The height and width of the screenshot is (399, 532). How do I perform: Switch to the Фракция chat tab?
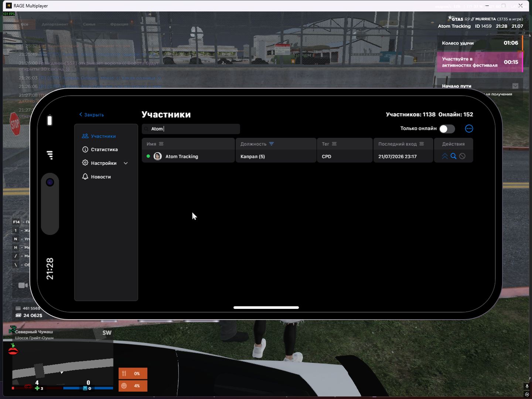coord(119,24)
